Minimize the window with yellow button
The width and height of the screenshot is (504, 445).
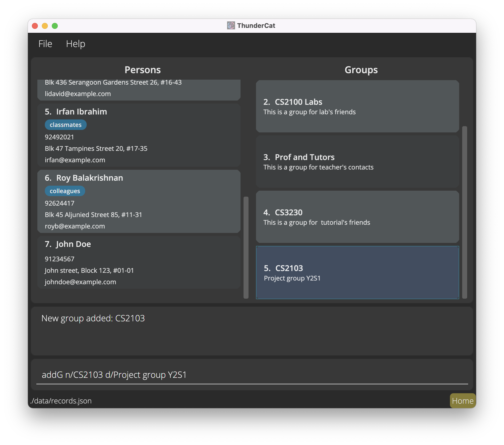pos(45,26)
